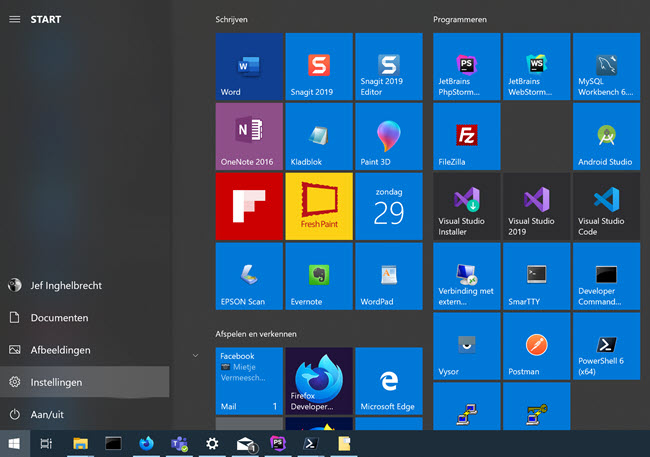Screen dimensions: 650x457
Task: Open the network computers tile below Vysor
Action: click(467, 406)
